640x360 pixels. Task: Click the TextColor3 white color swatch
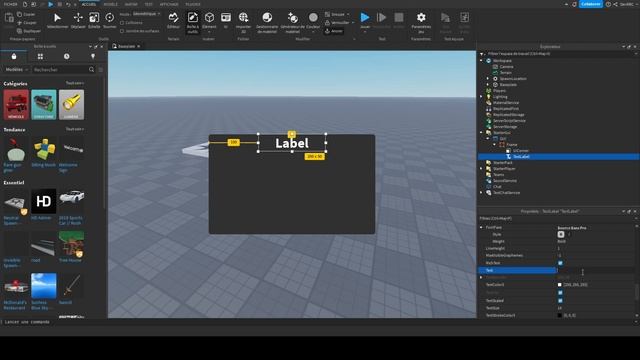pos(560,285)
